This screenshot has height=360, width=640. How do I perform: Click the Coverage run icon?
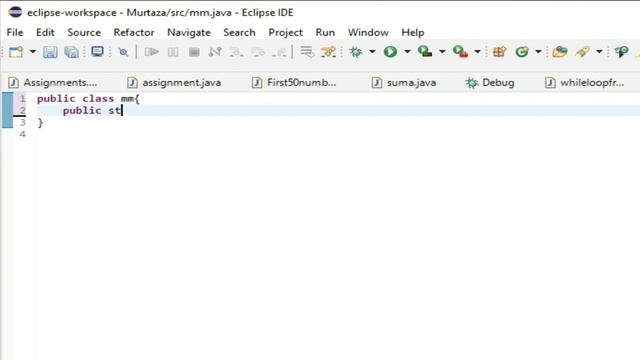click(x=425, y=51)
